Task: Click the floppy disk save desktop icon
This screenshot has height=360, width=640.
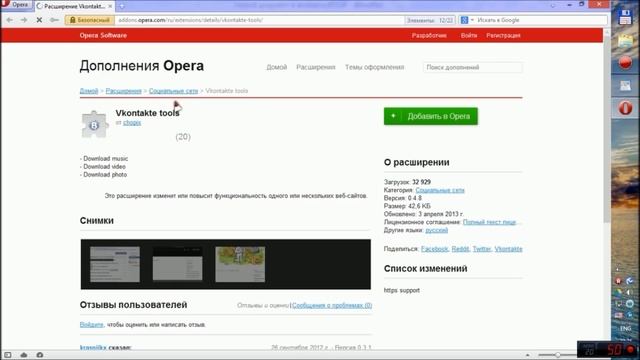Action: pyautogui.click(x=625, y=17)
